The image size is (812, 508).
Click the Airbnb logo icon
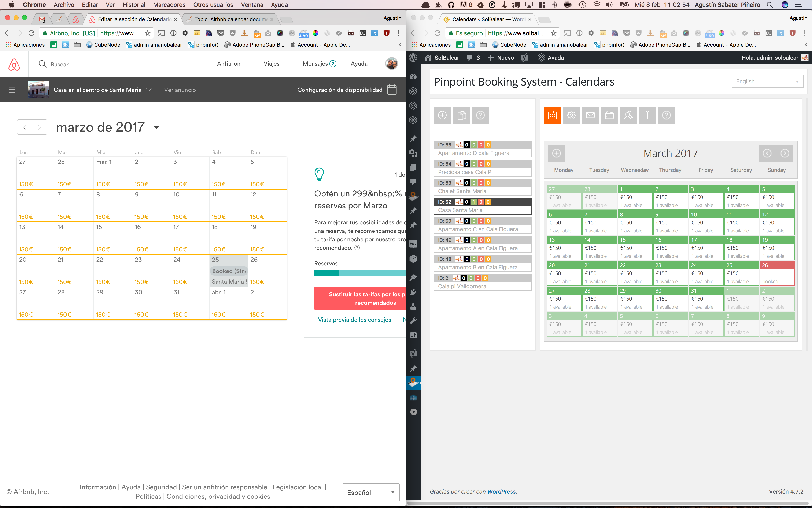coord(14,64)
